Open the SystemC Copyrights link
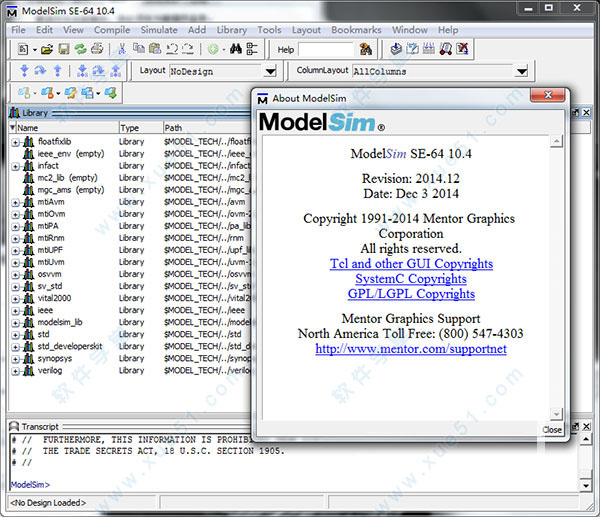The height and width of the screenshot is (517, 600). click(x=411, y=279)
